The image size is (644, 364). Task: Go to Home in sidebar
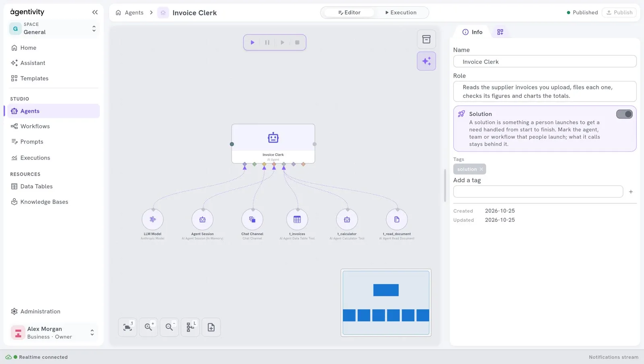pyautogui.click(x=53, y=48)
